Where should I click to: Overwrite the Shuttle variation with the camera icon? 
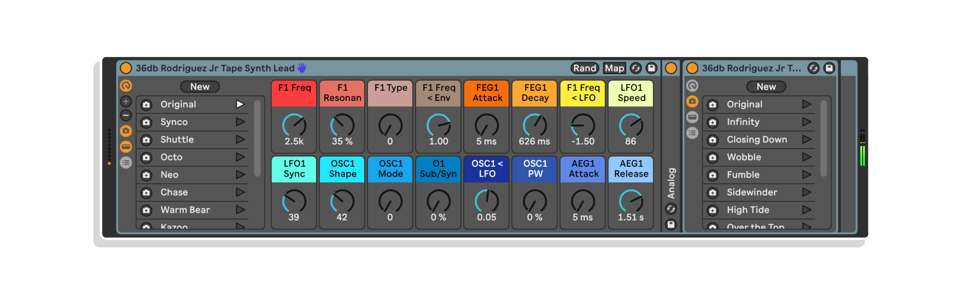pos(146,140)
